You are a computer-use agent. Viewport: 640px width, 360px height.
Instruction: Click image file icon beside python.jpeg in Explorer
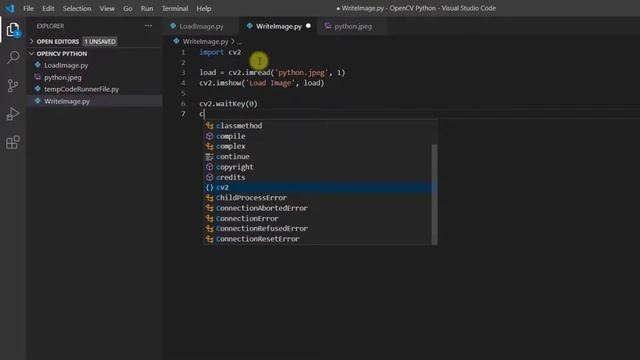click(38, 77)
